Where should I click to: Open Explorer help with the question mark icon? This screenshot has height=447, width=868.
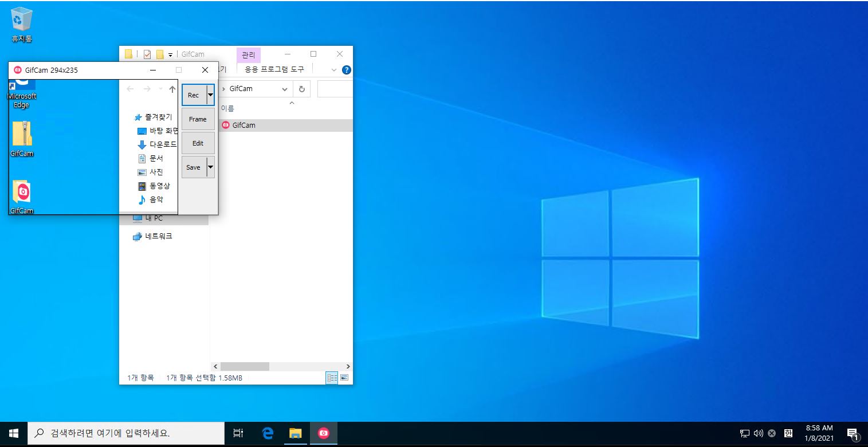coord(347,70)
